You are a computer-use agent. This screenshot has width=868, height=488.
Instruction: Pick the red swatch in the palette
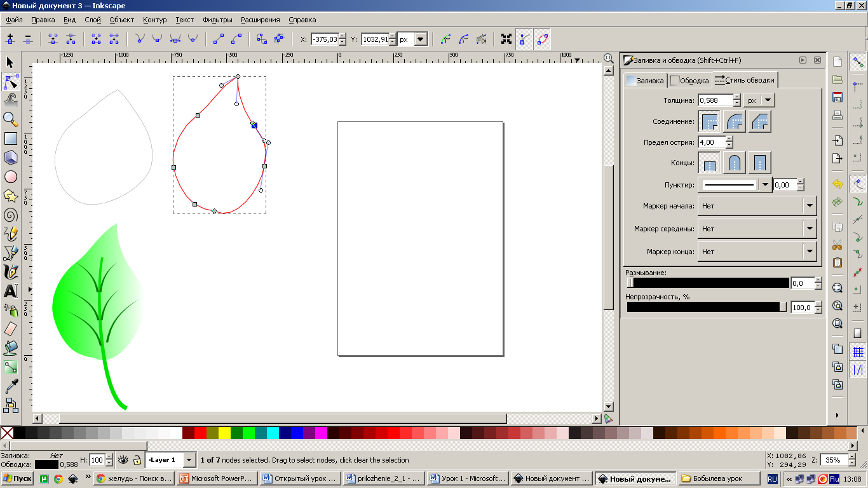[201, 433]
